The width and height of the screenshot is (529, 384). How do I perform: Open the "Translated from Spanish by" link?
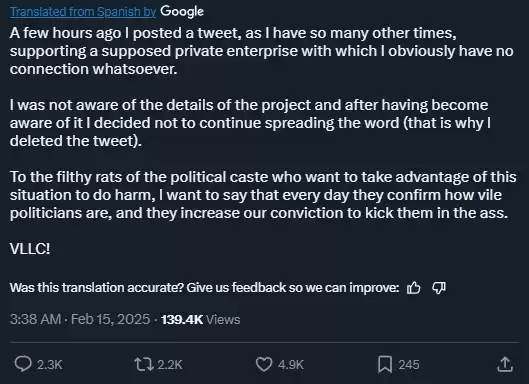tap(83, 12)
